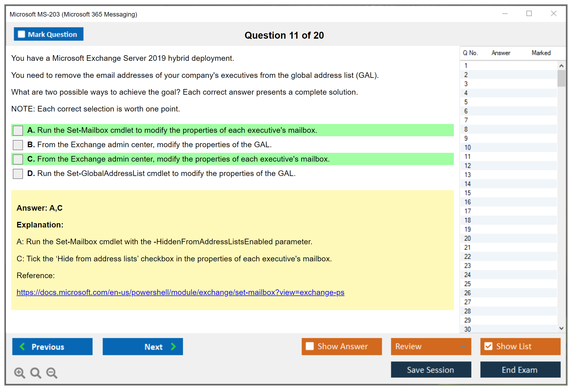Select question 20 in the list
Screen dimensions: 574x392
pos(467,238)
